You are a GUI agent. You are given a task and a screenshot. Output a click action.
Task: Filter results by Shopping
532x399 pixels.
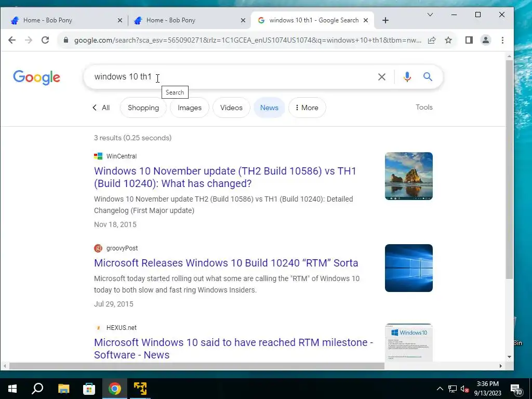(143, 108)
